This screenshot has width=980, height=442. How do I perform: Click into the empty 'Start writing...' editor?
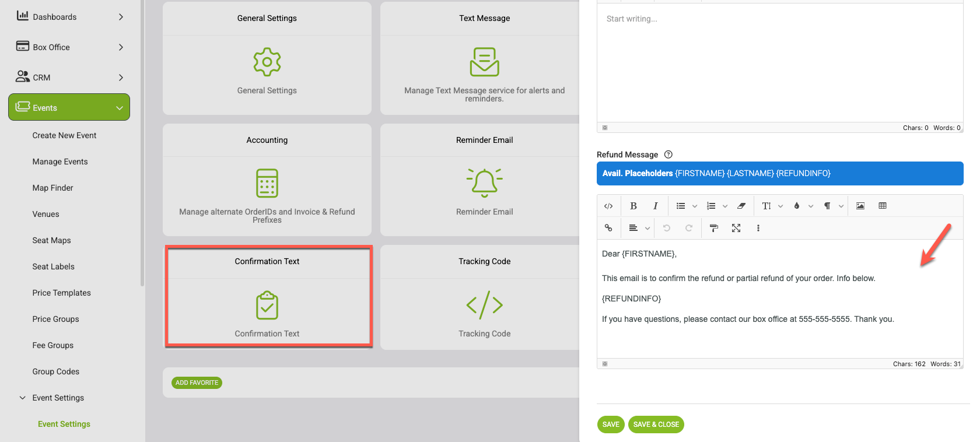click(780, 62)
